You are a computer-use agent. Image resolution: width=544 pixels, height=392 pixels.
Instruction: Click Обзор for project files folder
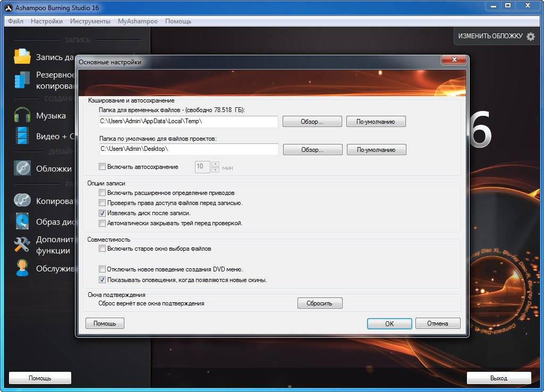(x=312, y=149)
